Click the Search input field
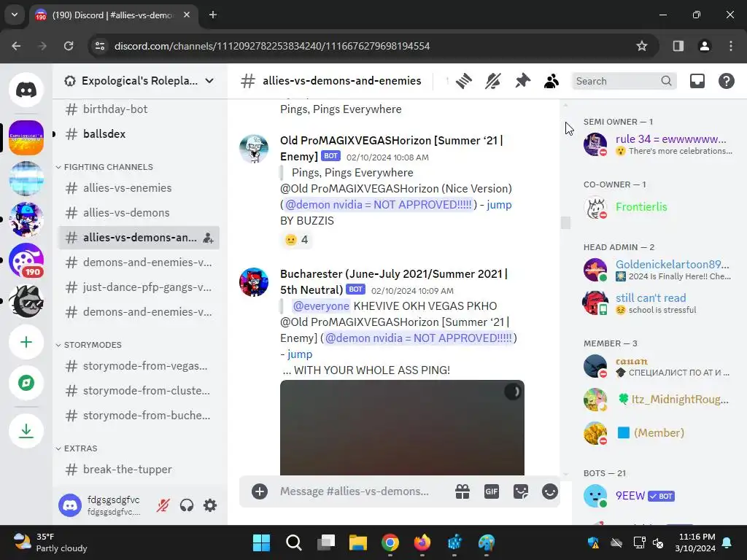The image size is (747, 560). click(x=624, y=81)
